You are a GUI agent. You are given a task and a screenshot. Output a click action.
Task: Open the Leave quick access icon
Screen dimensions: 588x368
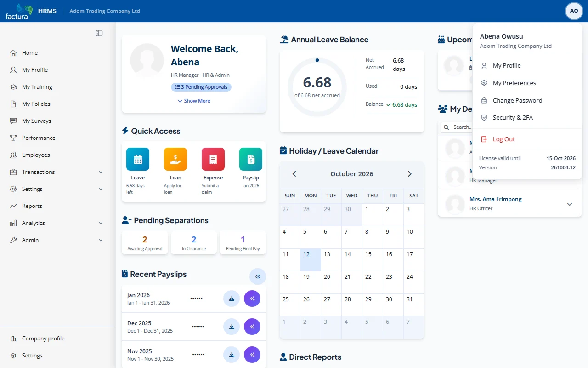coord(138,159)
